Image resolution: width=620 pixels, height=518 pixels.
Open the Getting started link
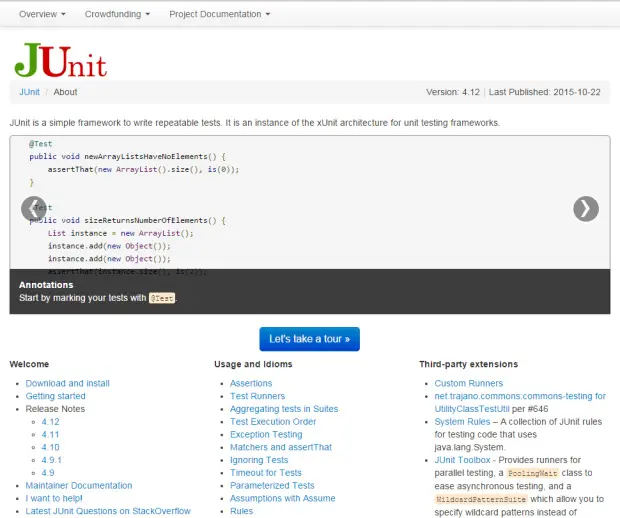(x=55, y=396)
